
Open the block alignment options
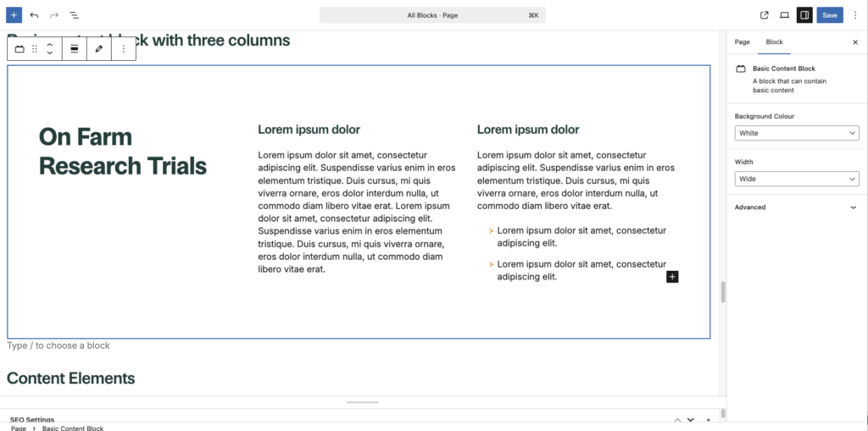click(x=75, y=49)
